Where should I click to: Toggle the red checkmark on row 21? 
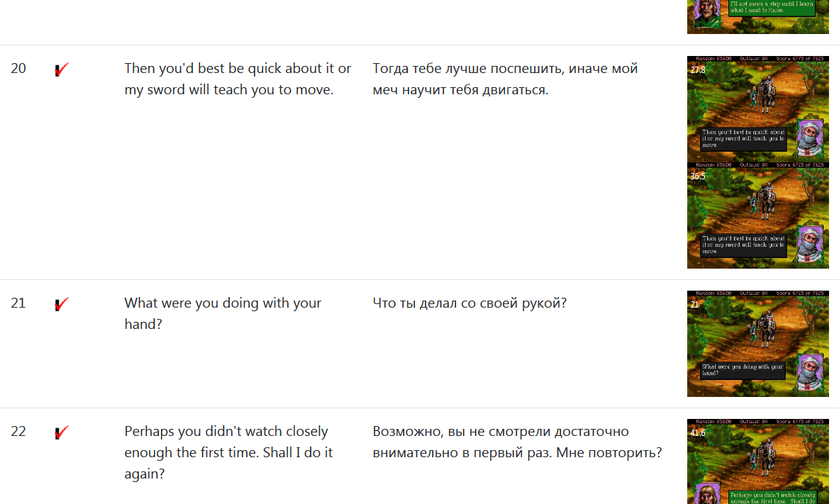pos(62,304)
